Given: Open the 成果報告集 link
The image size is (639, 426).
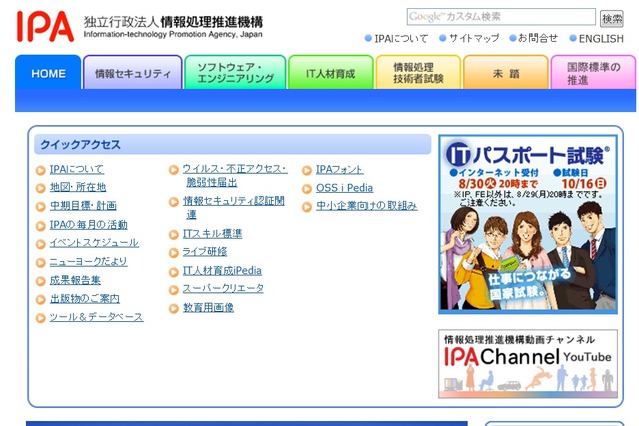Looking at the screenshot, I should 75,280.
